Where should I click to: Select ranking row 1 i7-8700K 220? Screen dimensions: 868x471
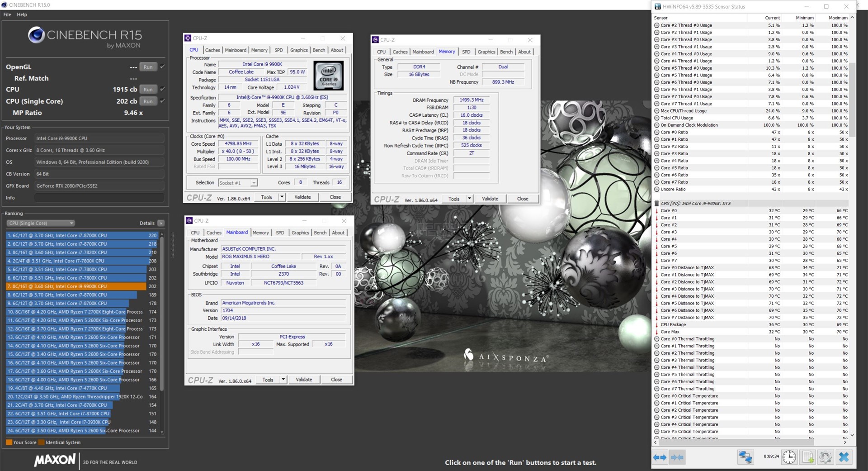pos(82,235)
